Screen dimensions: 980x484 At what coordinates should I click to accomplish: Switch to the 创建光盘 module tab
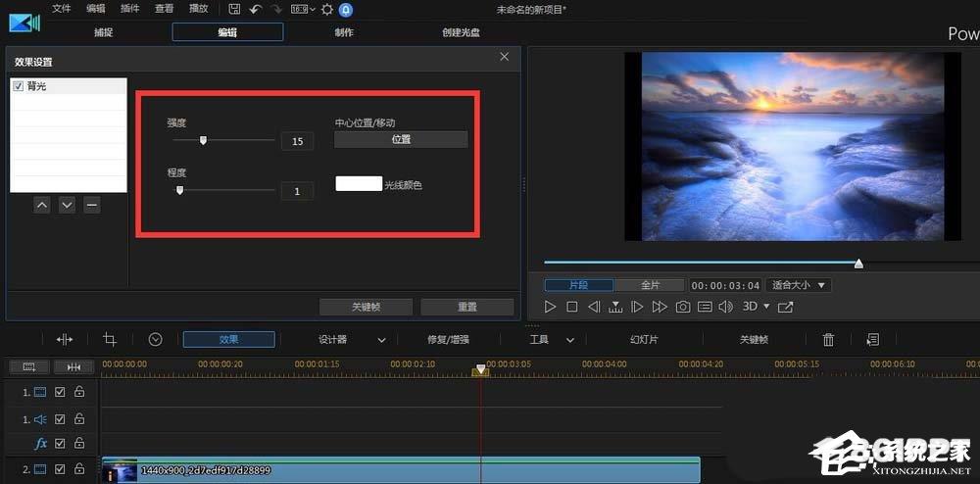tap(462, 32)
